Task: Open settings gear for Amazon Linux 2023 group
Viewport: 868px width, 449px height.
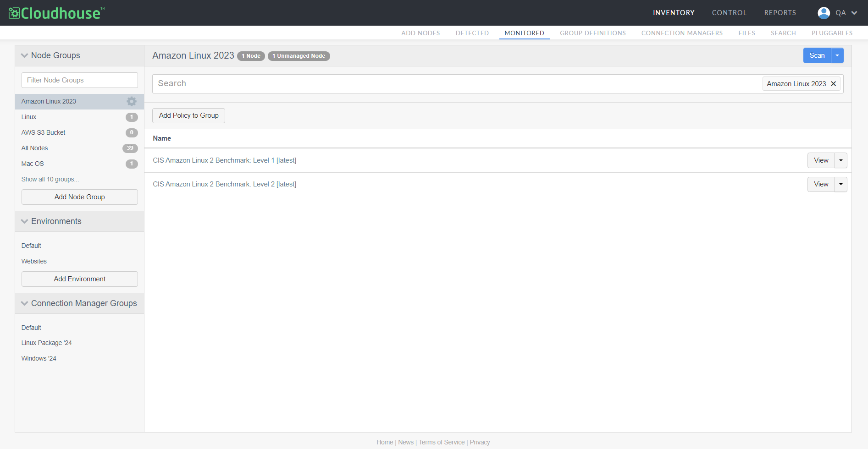Action: click(132, 101)
